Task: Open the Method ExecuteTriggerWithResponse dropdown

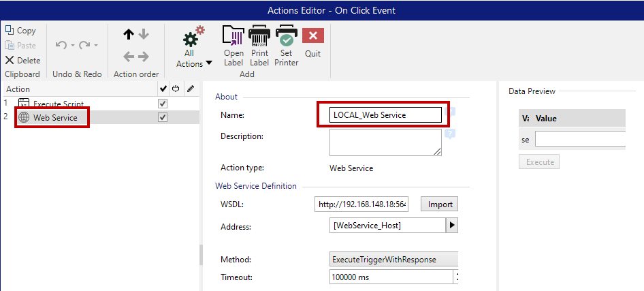Action: 393,260
